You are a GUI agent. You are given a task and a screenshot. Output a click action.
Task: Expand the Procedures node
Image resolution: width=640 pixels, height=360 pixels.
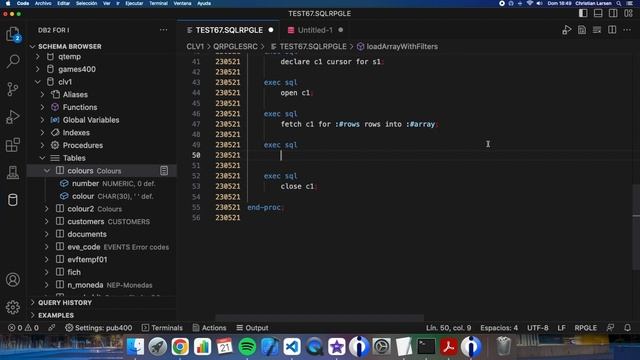(42, 145)
